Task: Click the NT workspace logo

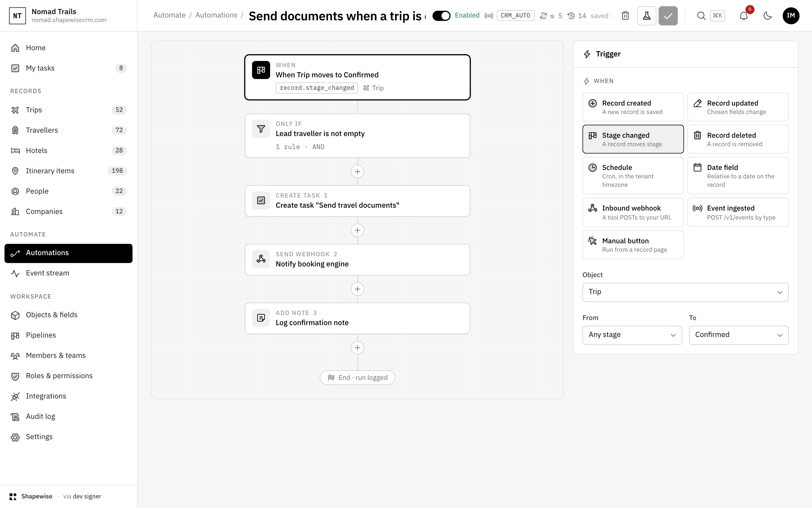Action: [17, 16]
